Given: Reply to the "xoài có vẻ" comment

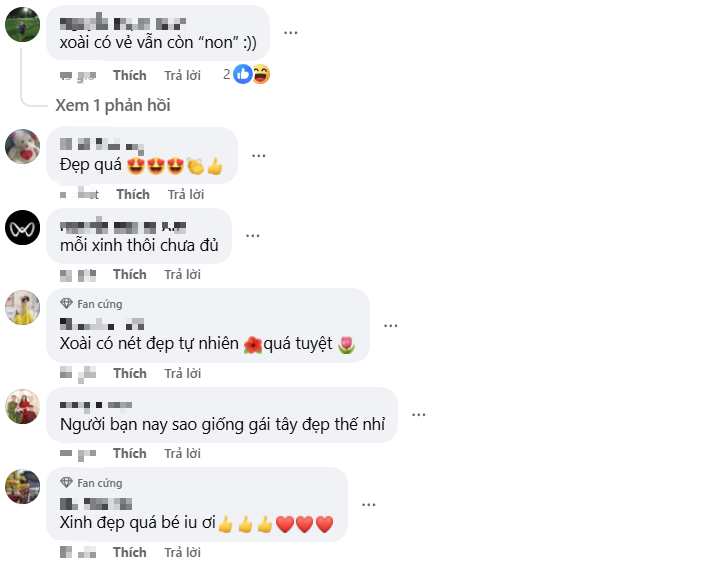Looking at the screenshot, I should coord(182,75).
